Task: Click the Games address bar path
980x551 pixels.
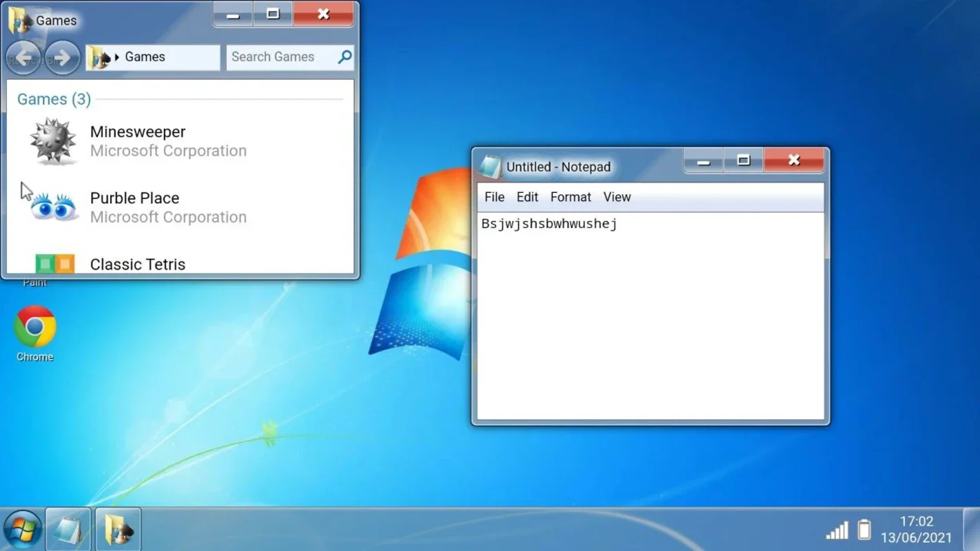Action: point(153,57)
